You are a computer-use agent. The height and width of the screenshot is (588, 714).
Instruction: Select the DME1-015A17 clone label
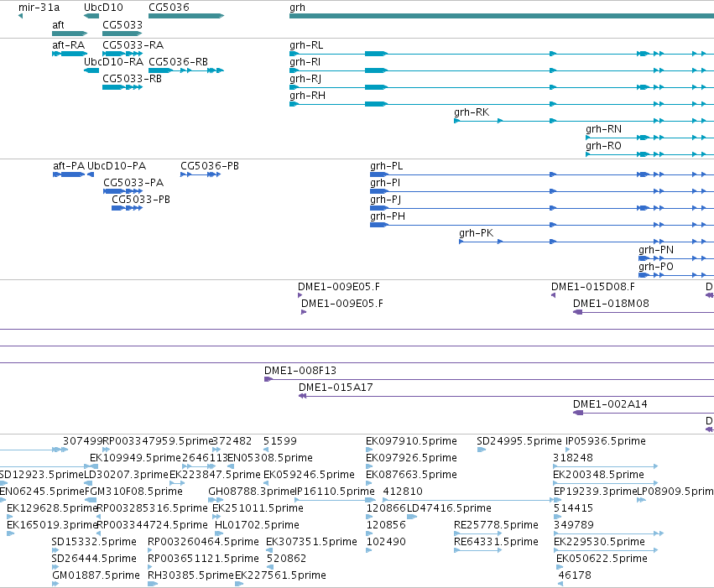tap(336, 388)
